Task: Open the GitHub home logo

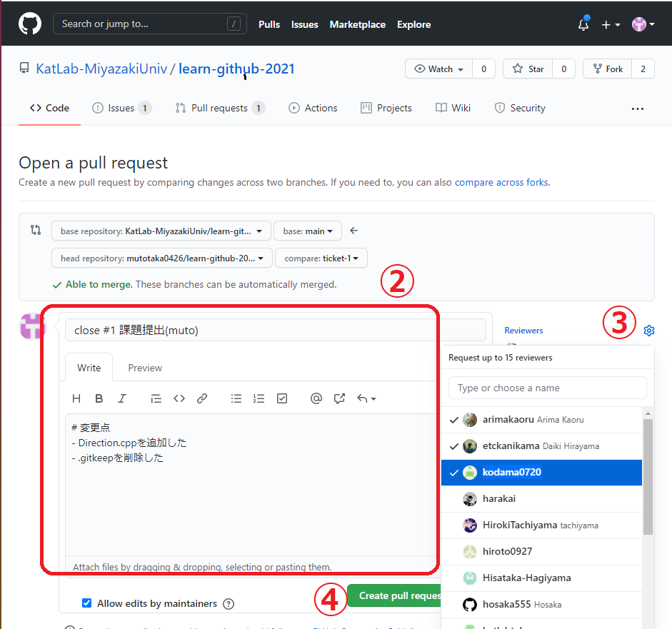Action: 29,24
